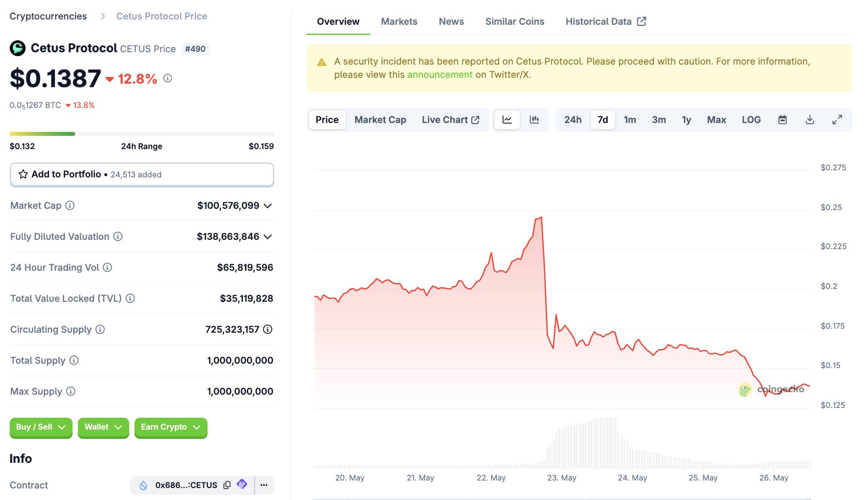Open the Buy / Sell dropdown

(41, 427)
